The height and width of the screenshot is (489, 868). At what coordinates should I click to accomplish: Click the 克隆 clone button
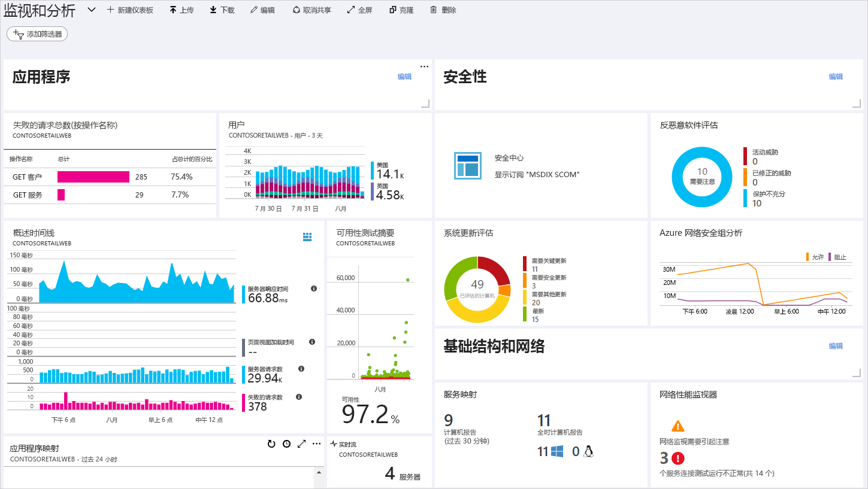point(401,10)
